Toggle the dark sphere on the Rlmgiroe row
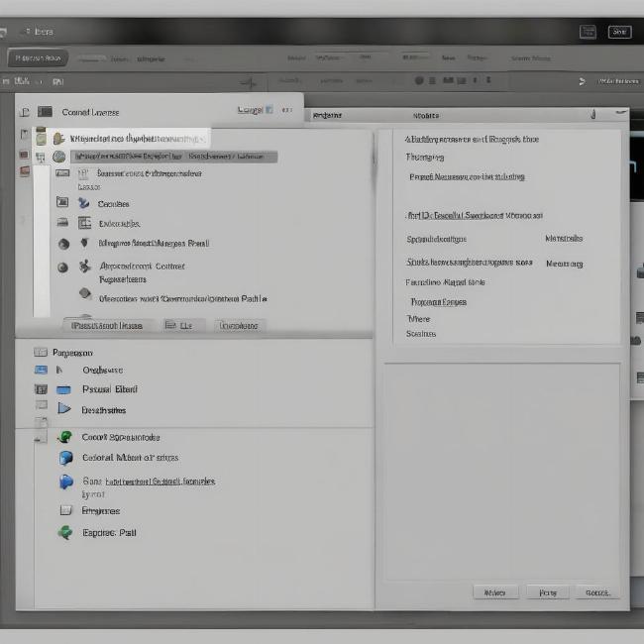This screenshot has width=644, height=644. [63, 244]
